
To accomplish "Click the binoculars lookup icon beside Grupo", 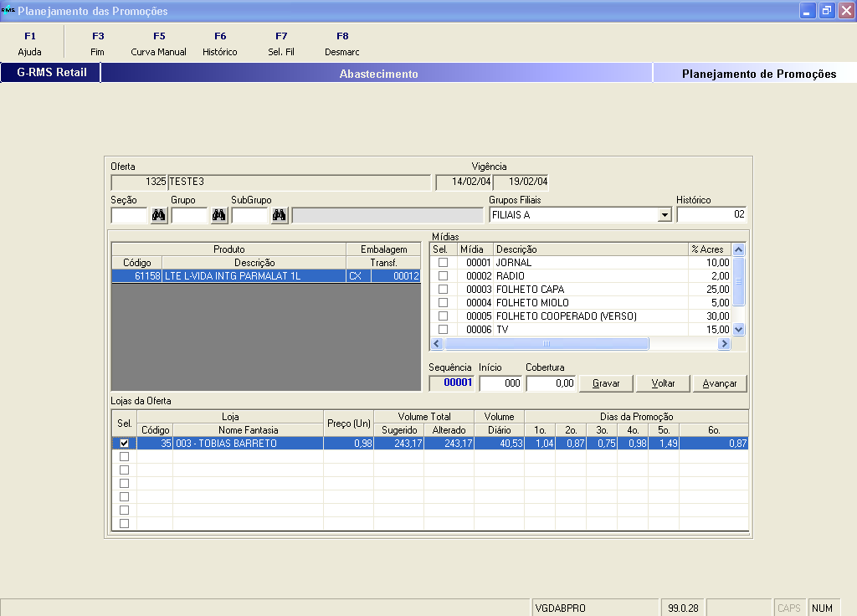I will pos(219,216).
